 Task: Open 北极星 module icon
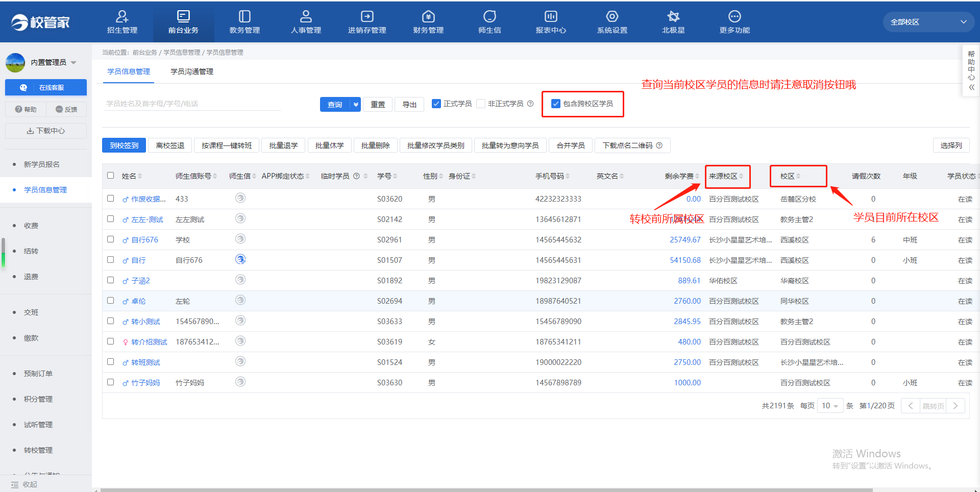click(x=673, y=16)
